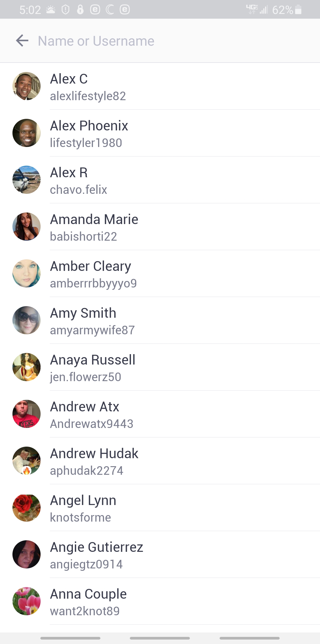Screen dimensions: 320x644
Task: Tap the pink tulip avatar
Action: 26,601
